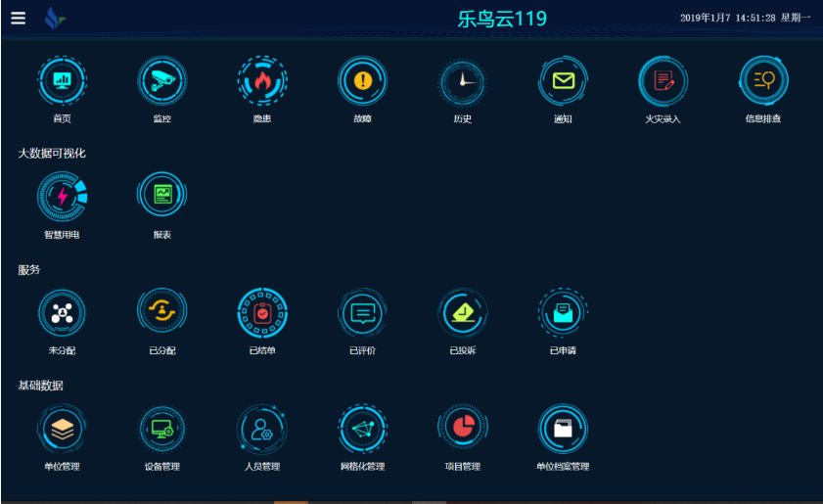Open the 未分配 unassigned orders icon
The height and width of the screenshot is (504, 823).
(x=62, y=313)
